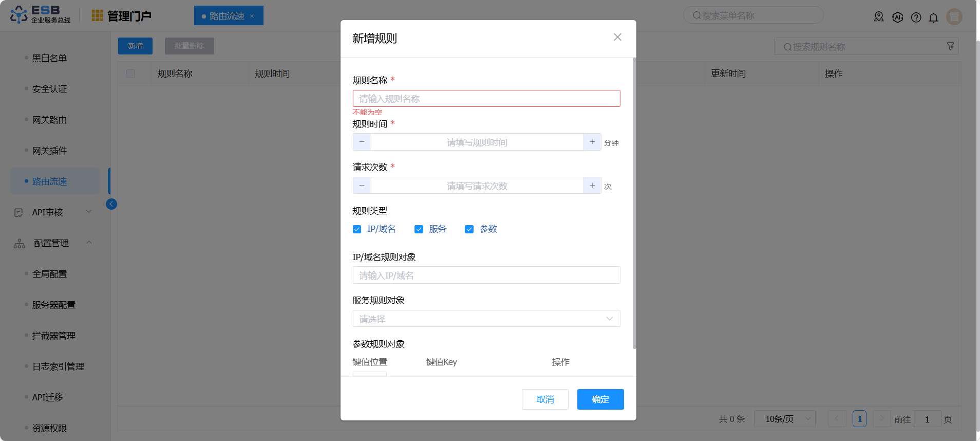Collapse the sidebar with the arrow button
This screenshot has height=441, width=980.
pyautogui.click(x=111, y=204)
